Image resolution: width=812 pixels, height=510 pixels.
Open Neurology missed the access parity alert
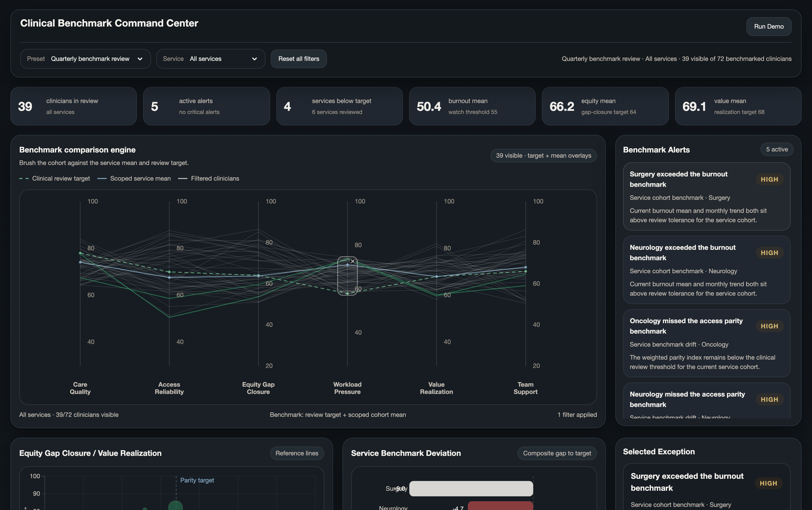click(706, 400)
